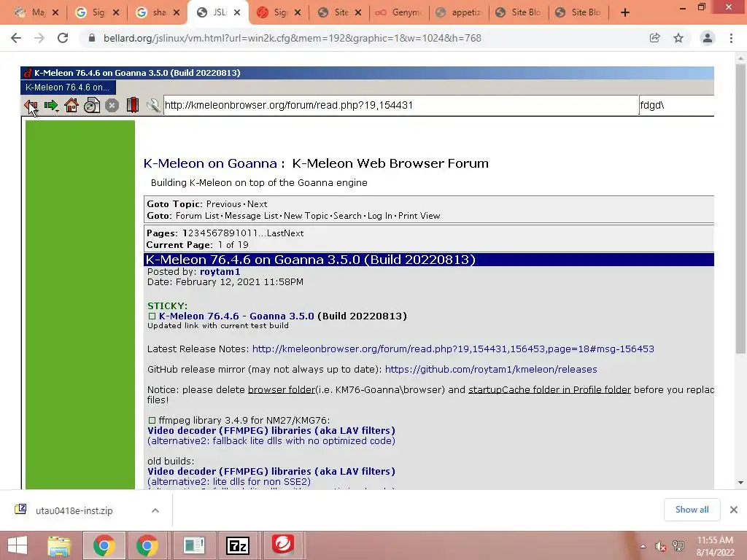Screen dimensions: 747x560
Task: Open K-Meleon 76.4.6 - Goanna 3.5.0 download link
Action: coord(236,316)
